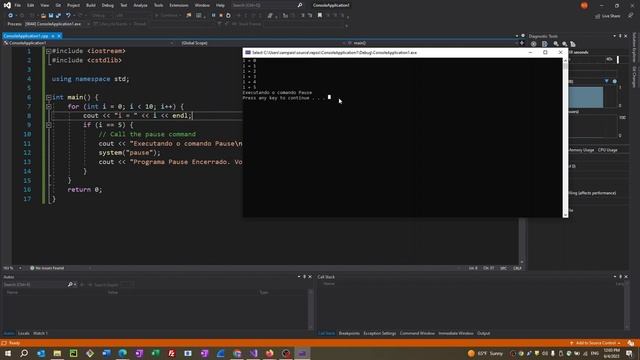
Task: Open Microsoft Edge from the taskbar
Action: click(122, 353)
